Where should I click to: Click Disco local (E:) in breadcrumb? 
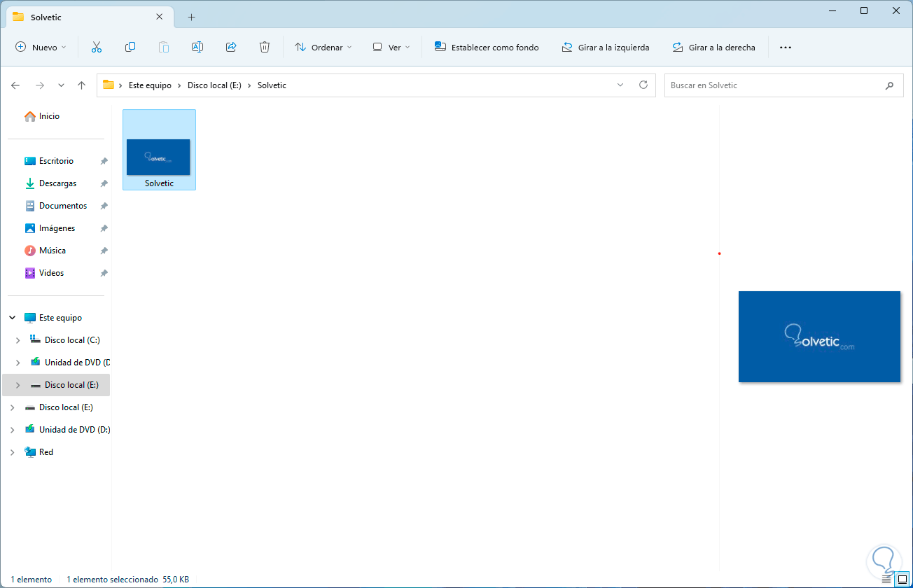tap(214, 85)
